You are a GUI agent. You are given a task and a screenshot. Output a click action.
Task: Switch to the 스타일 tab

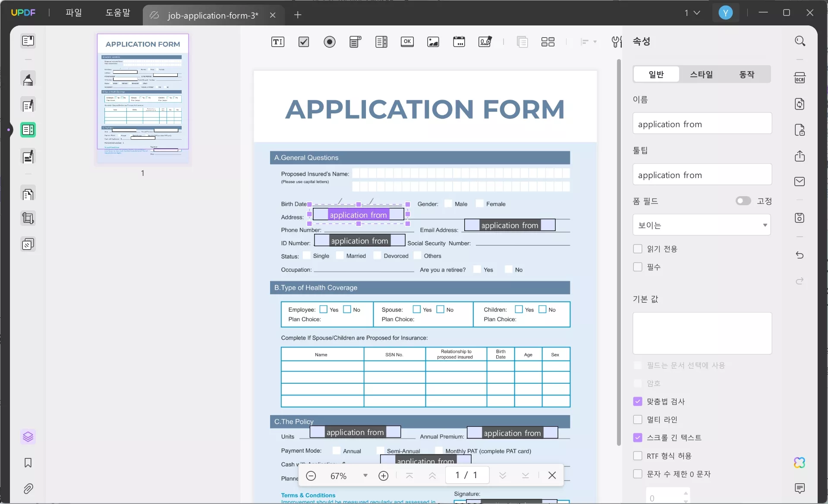coord(702,74)
